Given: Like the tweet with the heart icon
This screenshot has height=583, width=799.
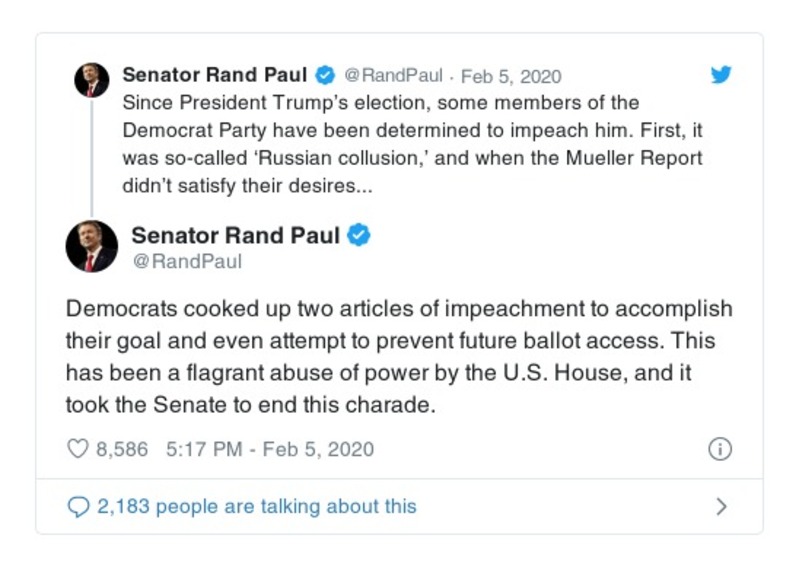Looking at the screenshot, I should click(78, 449).
